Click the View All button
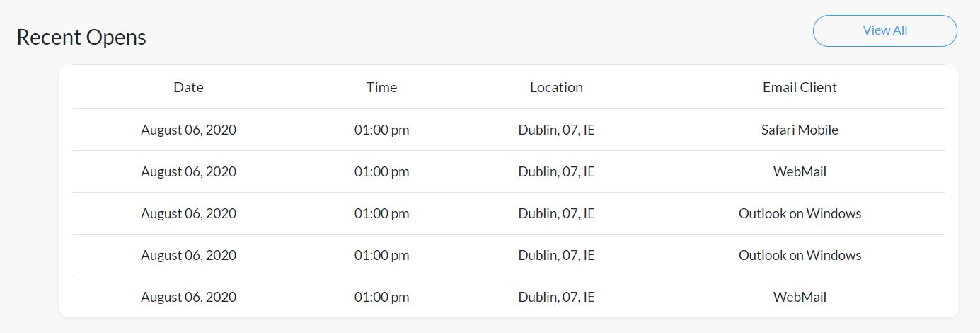Screen dimensions: 980x333 point(884,30)
